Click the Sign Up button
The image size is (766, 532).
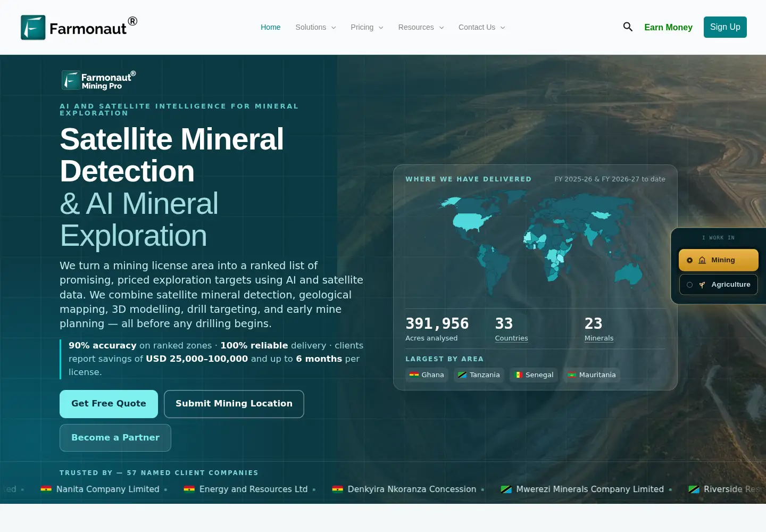[725, 27]
